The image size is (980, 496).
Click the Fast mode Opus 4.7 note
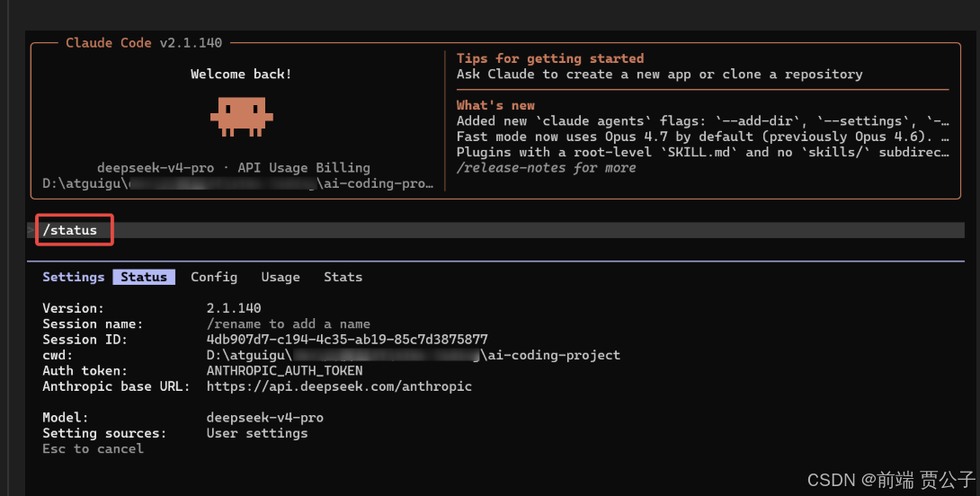702,137
